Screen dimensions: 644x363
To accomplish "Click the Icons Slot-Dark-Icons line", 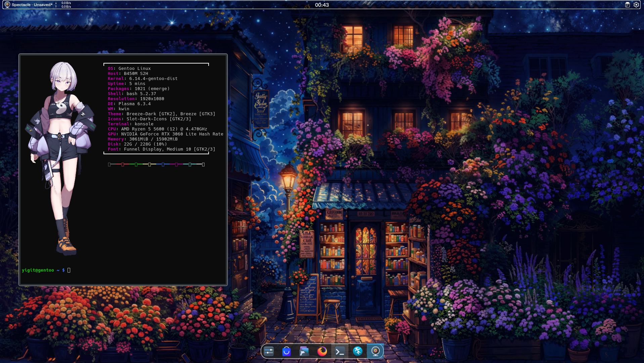I will point(149,119).
